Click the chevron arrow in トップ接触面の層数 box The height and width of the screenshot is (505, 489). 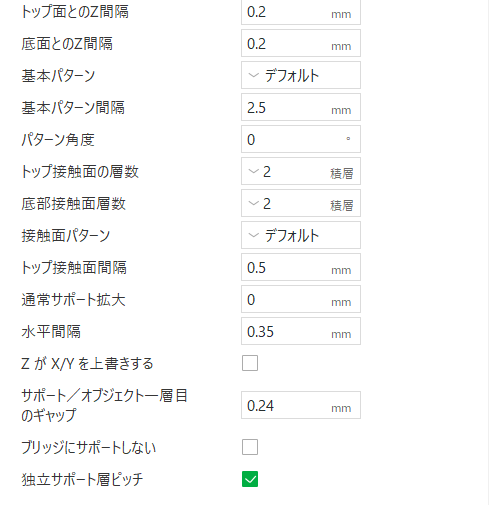pos(254,171)
